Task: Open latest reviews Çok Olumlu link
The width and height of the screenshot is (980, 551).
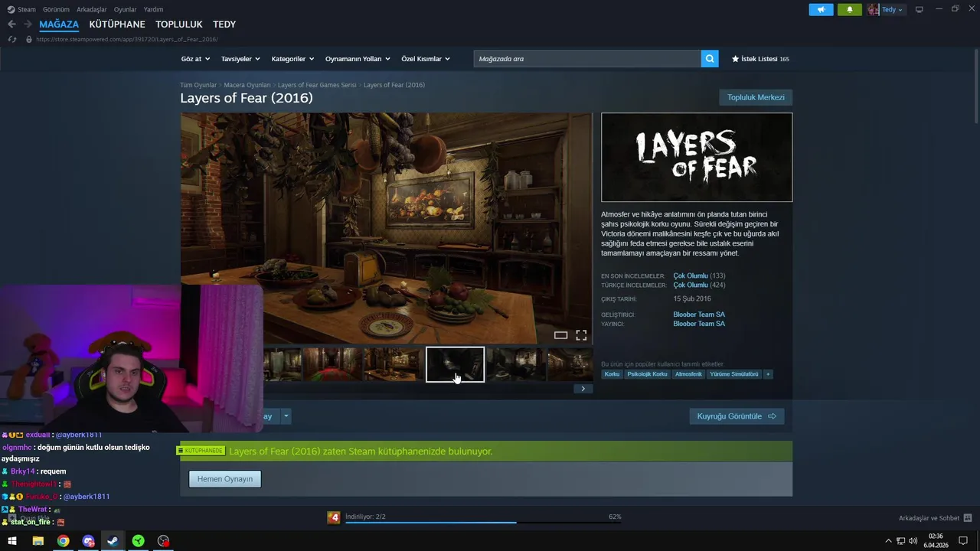Action: (x=691, y=275)
